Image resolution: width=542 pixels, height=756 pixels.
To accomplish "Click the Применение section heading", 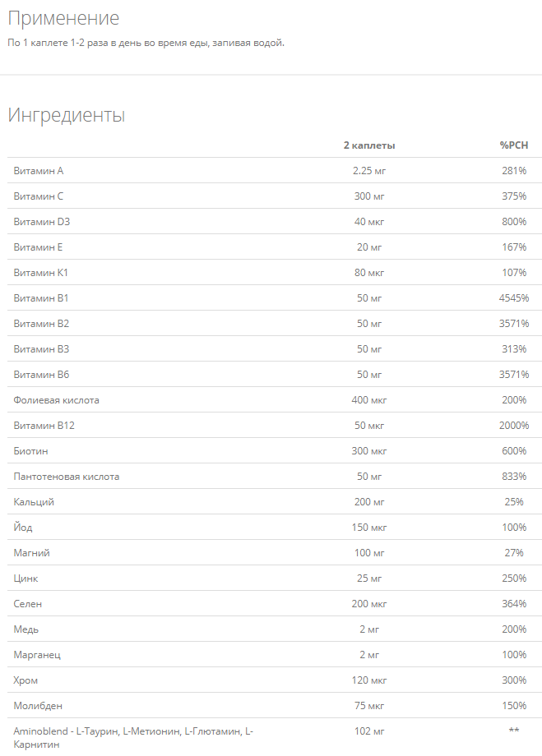I will coord(63,18).
